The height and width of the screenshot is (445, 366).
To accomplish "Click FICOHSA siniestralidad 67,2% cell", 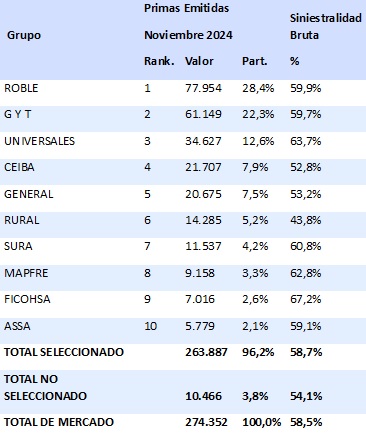I will (305, 299).
